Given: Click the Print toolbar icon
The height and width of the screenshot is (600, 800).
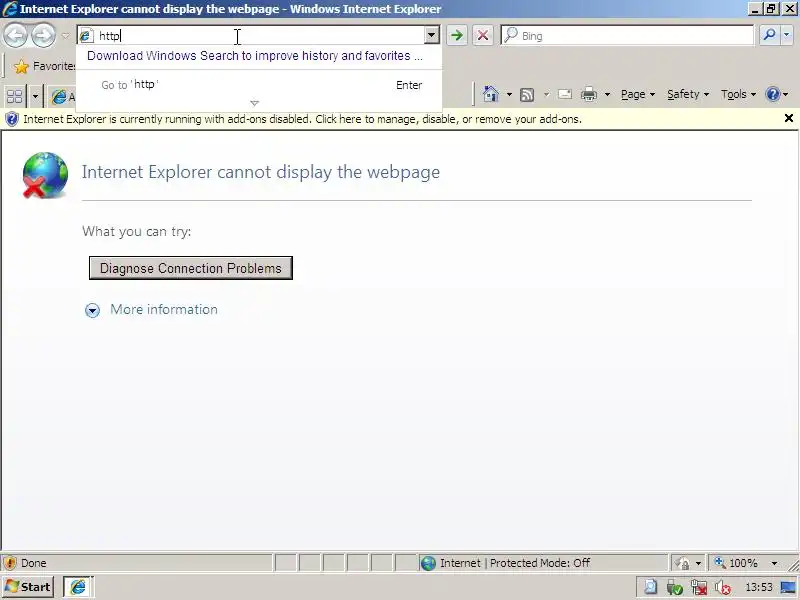Looking at the screenshot, I should click(x=589, y=94).
